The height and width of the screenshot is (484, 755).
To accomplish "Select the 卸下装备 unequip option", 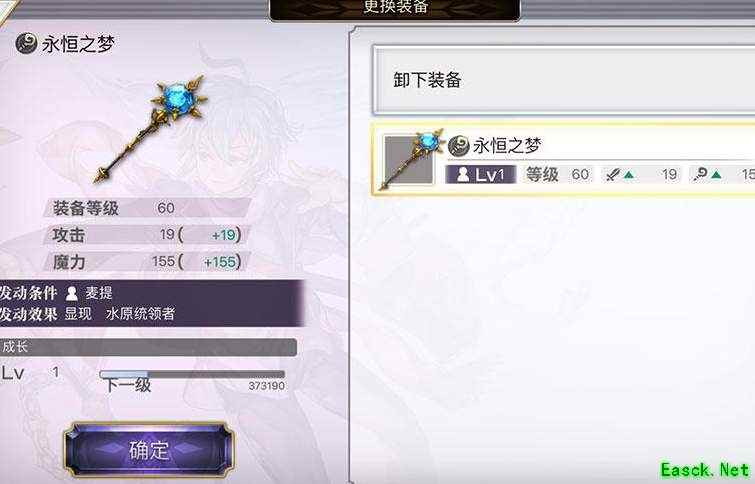I will 563,80.
